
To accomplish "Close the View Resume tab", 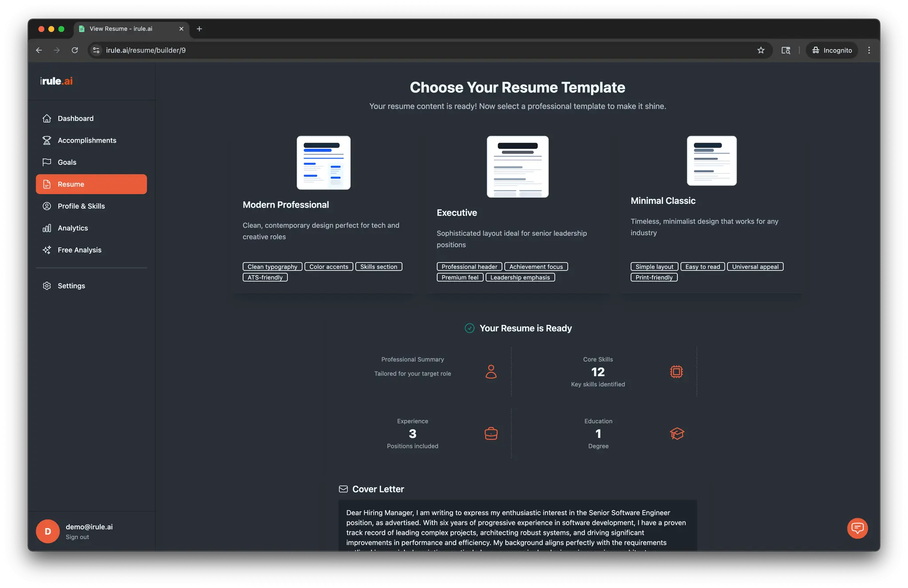I will (x=181, y=29).
